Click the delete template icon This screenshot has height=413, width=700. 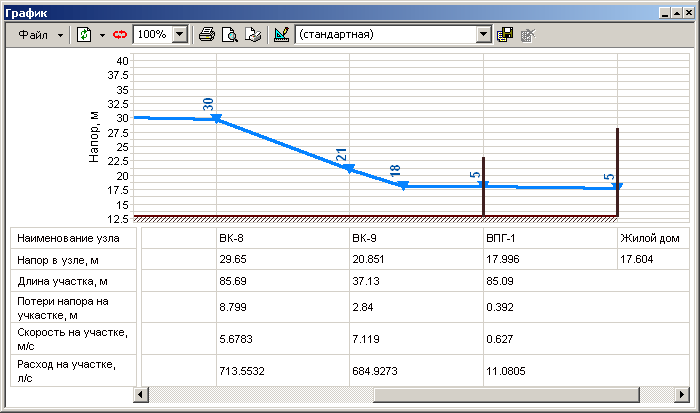(x=527, y=34)
